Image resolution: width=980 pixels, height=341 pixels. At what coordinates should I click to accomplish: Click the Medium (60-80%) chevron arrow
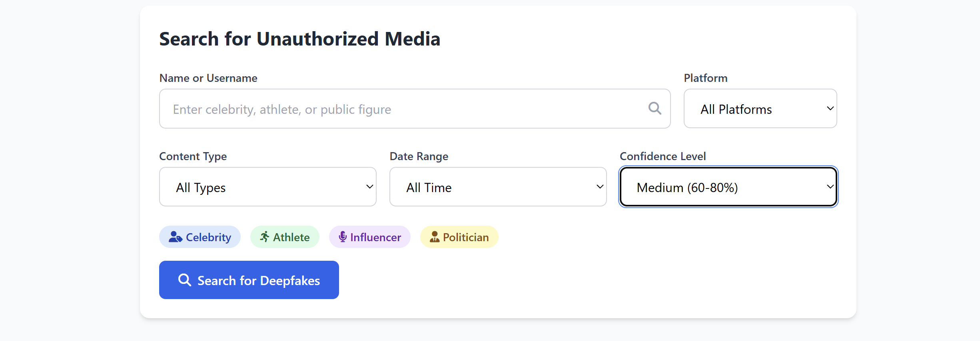pyautogui.click(x=830, y=187)
